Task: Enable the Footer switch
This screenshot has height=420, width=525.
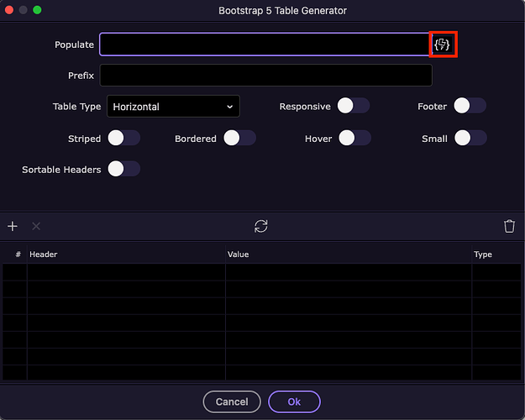Action: 470,106
